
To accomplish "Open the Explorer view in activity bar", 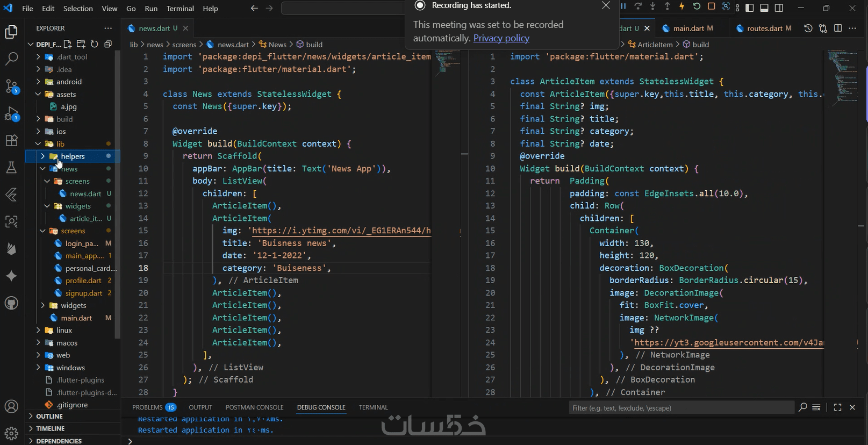I will [11, 32].
